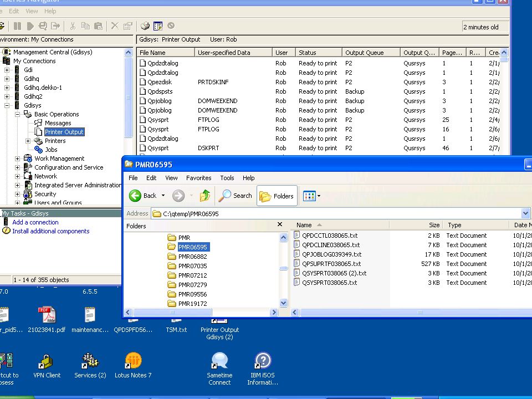This screenshot has height=399, width=532.
Task: Collapse the Basic Operations tree node
Action: [x=17, y=114]
